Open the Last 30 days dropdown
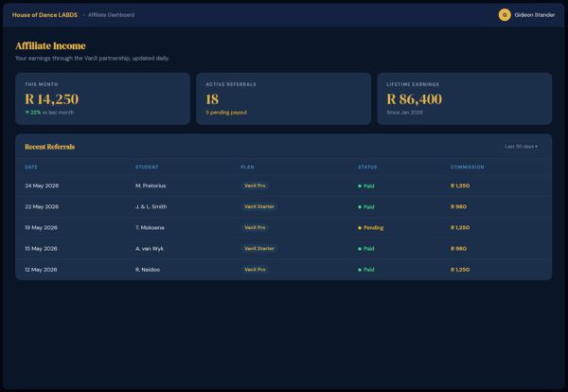 [521, 147]
